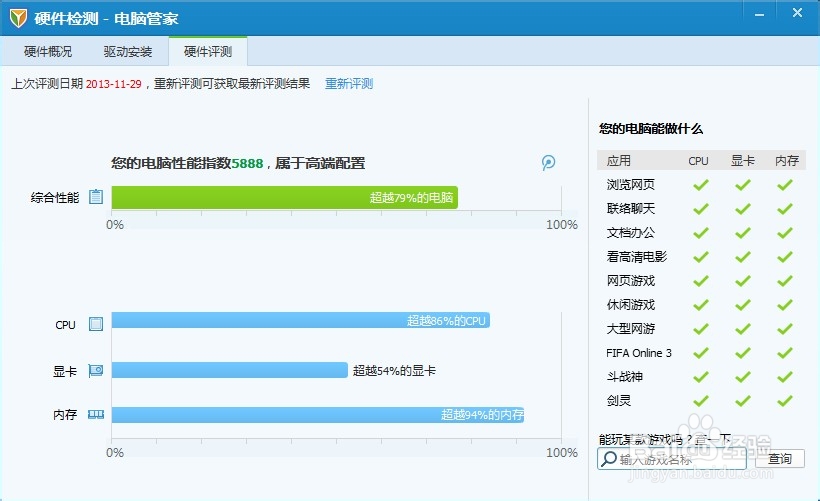Click 内存 checkmark for 文档办公
Viewport: 820px width, 501px height.
coord(784,233)
